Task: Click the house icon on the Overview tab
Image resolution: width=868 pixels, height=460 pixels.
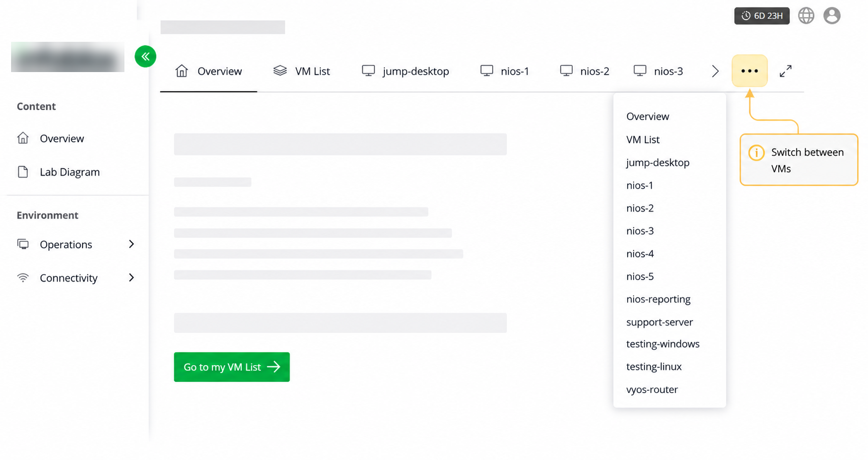Action: point(181,71)
